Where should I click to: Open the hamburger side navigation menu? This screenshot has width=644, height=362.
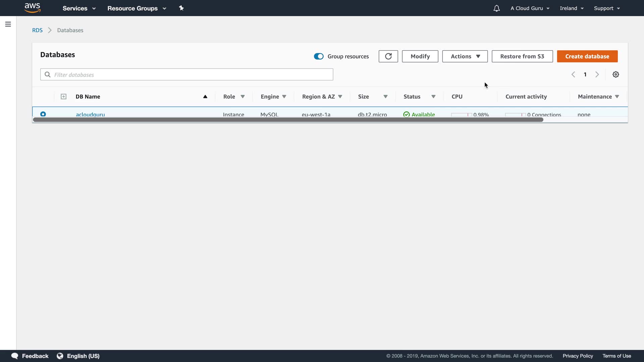[x=8, y=24]
